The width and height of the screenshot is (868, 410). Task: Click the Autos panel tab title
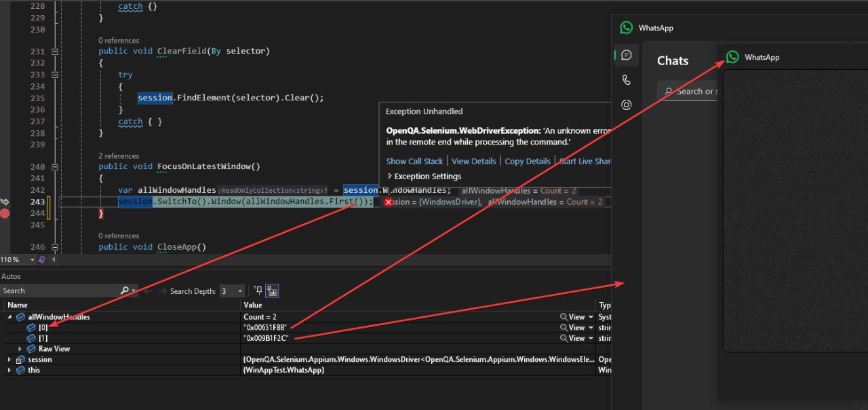click(11, 276)
